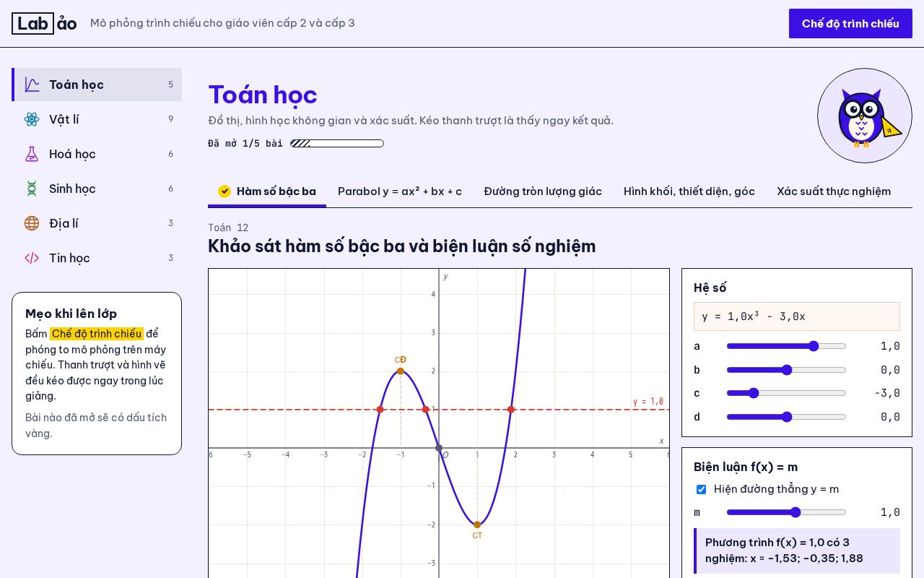The width and height of the screenshot is (924, 578).
Task: Open the Xác suất thực nghiệm tab
Action: pyautogui.click(x=834, y=191)
